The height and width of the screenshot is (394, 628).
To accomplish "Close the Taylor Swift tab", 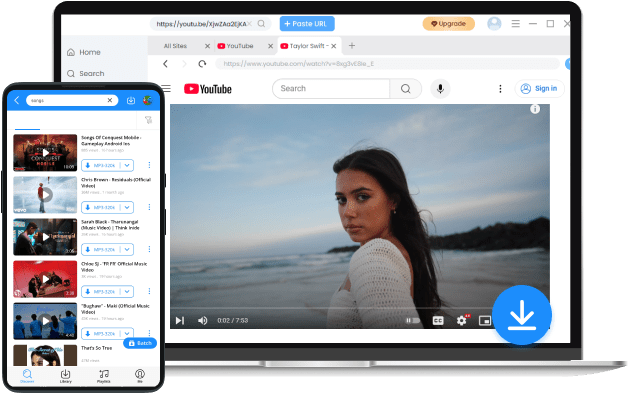I will click(x=334, y=46).
